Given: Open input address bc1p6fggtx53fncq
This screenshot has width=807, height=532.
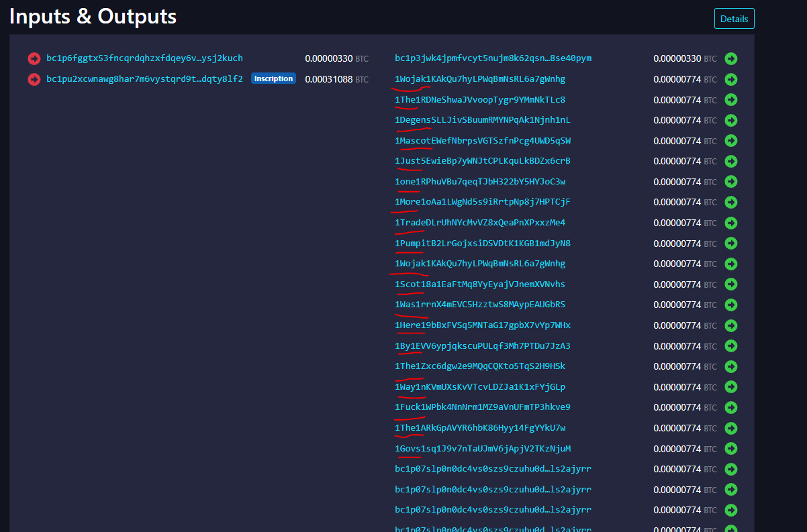Looking at the screenshot, I should coord(144,58).
